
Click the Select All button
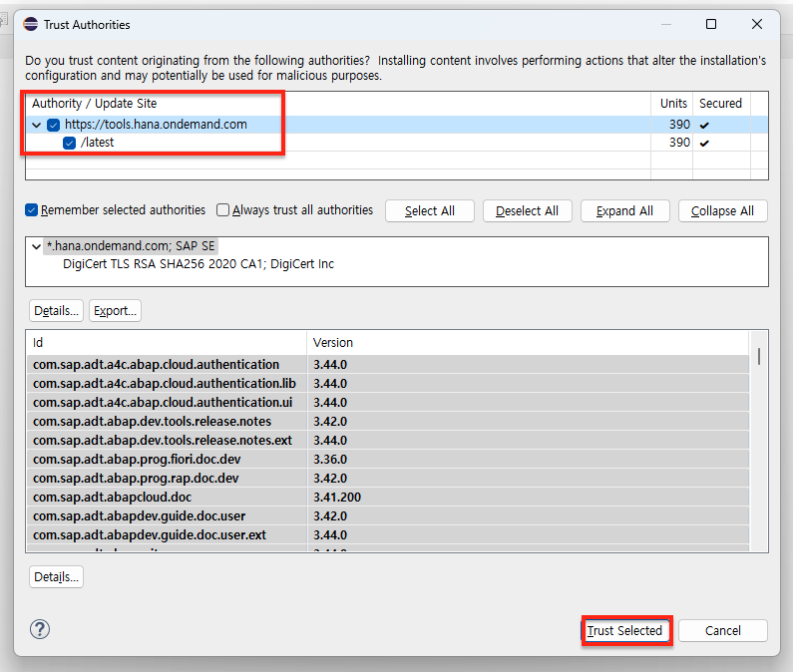[429, 210]
